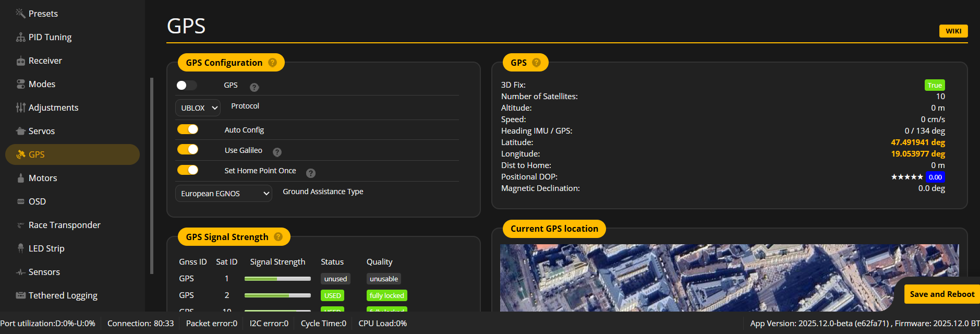This screenshot has width=980, height=334.
Task: Click the help icon beside GPS Signal Strength
Action: 278,237
